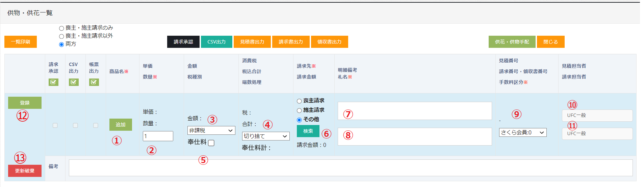This screenshot has width=644, height=187.
Task: Click the green check icon under 帳票出力 column
Action: (x=94, y=82)
